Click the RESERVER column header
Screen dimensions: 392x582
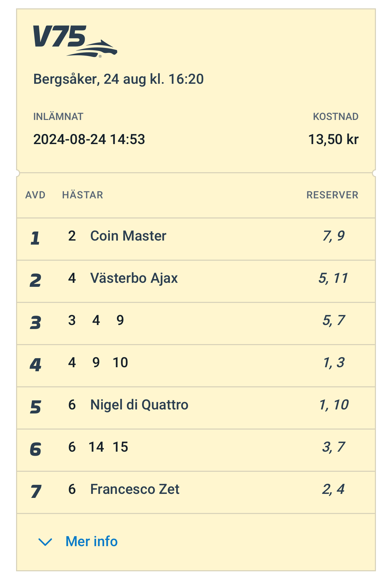pyautogui.click(x=332, y=195)
